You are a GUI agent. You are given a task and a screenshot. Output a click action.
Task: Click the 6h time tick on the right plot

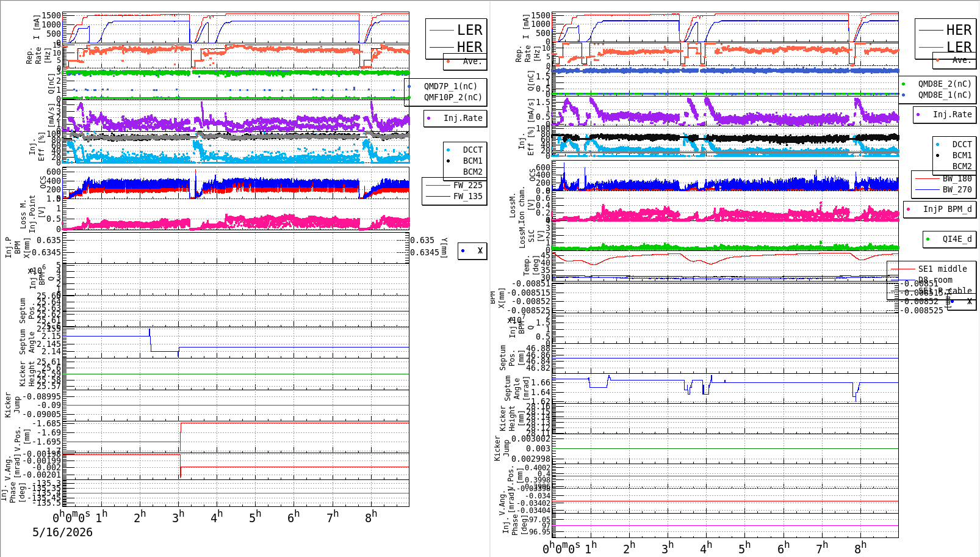point(784,548)
